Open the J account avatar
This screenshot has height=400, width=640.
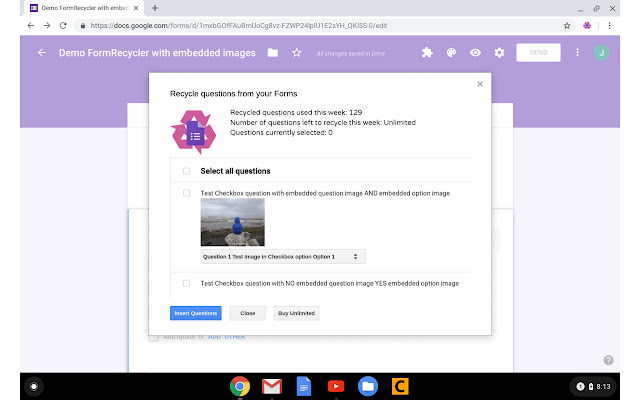pos(601,53)
